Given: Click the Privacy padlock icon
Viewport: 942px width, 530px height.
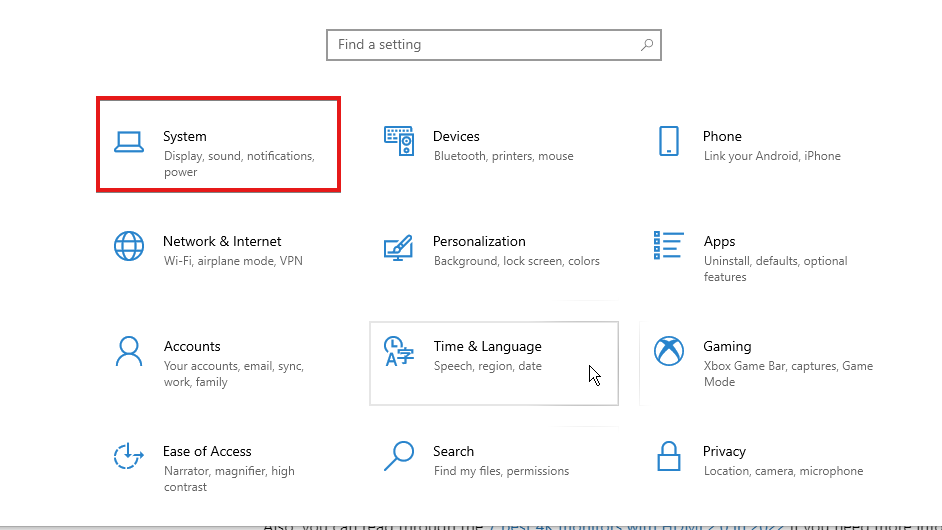Looking at the screenshot, I should [669, 457].
